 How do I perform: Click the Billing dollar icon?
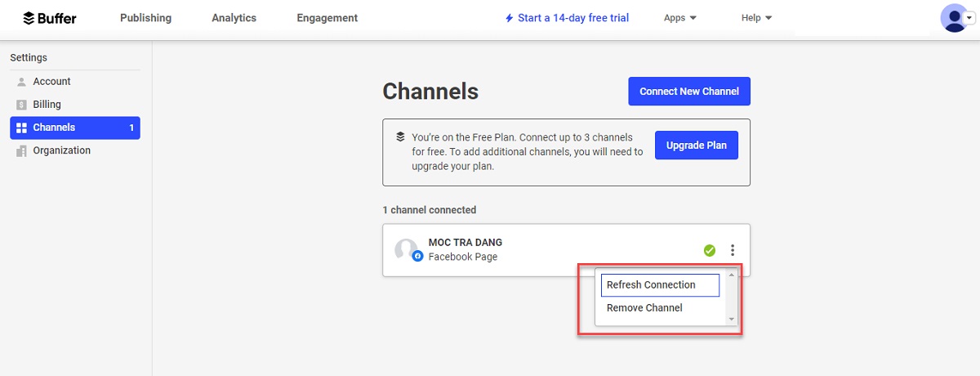click(x=22, y=105)
